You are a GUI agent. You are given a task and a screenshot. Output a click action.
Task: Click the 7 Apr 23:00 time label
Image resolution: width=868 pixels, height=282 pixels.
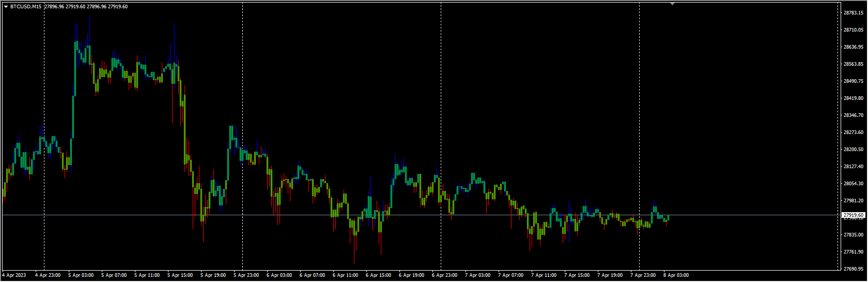(x=643, y=275)
